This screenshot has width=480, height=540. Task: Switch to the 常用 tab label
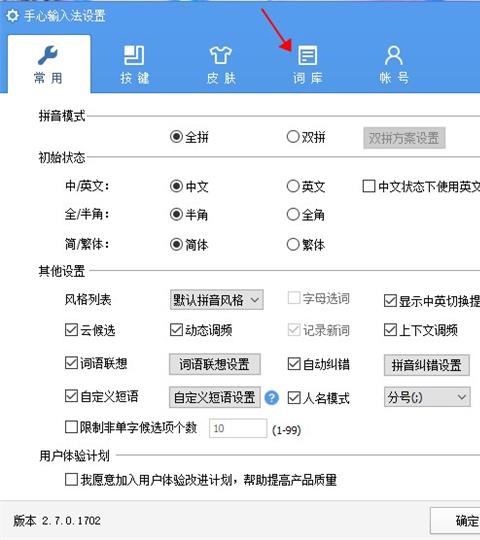(x=48, y=78)
